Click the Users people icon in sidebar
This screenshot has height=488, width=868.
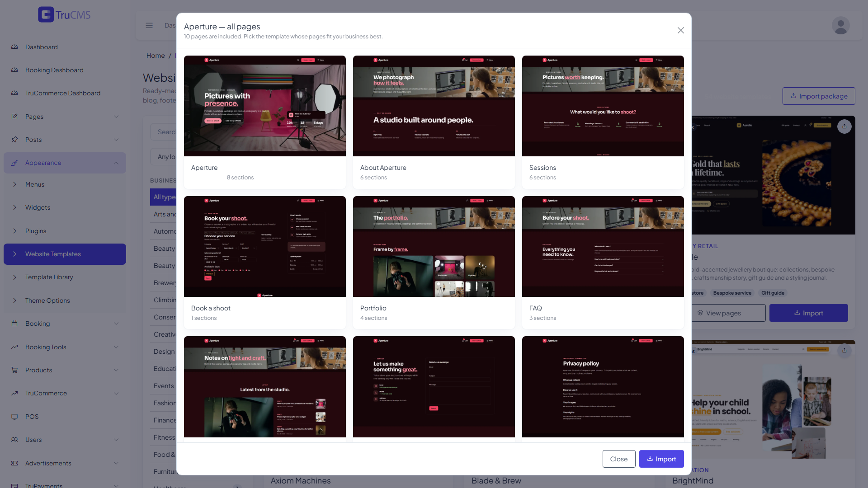click(x=14, y=440)
